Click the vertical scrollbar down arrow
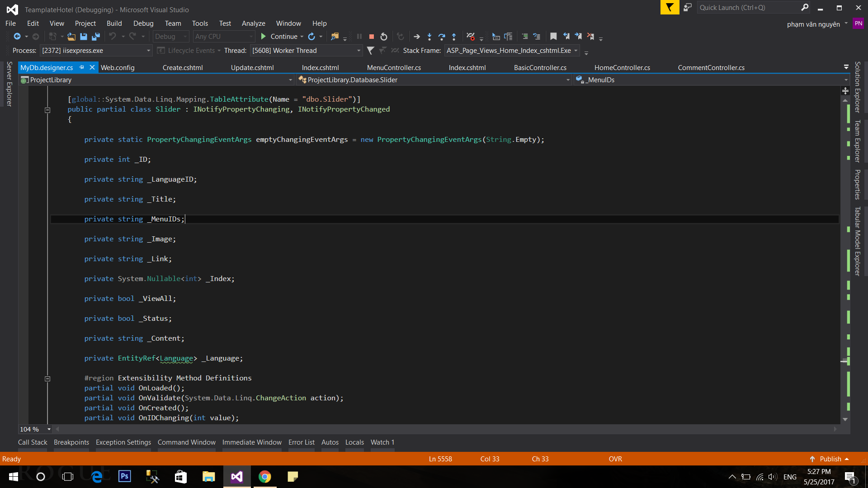The image size is (868, 488). [x=845, y=420]
